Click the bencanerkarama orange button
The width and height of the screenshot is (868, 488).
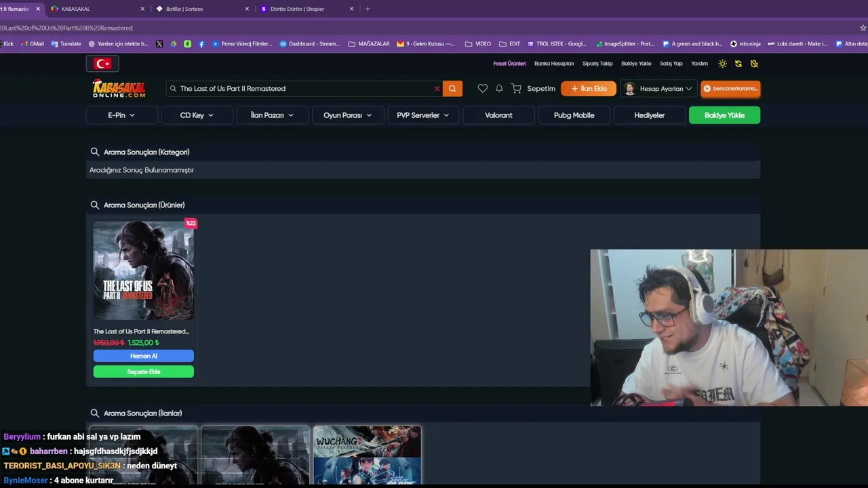coord(730,88)
